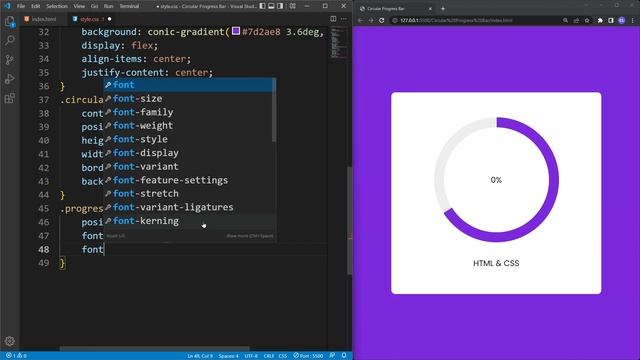Screen dimensions: 640x360
Task: Toggle the secondary side bar layout icon
Action: (280, 6)
